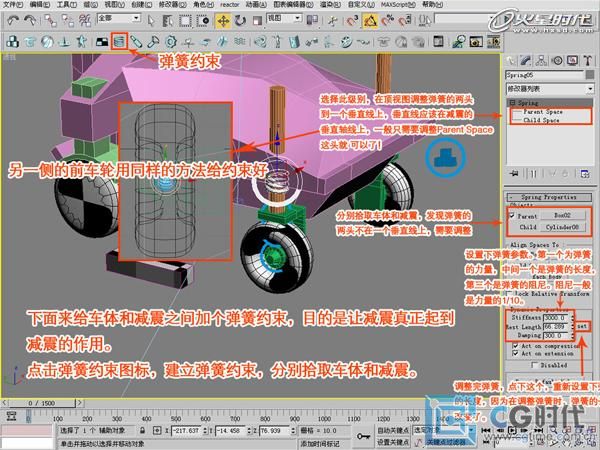Open the reactor menu

point(230,5)
